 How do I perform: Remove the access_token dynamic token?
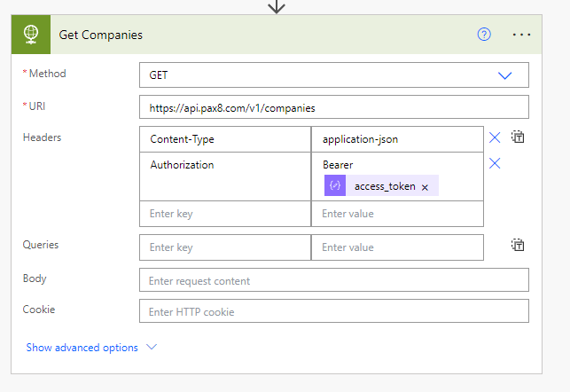(425, 187)
